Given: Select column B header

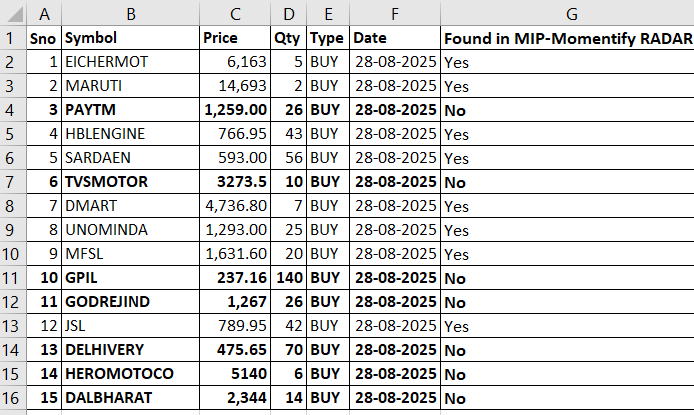Looking at the screenshot, I should coord(131,13).
